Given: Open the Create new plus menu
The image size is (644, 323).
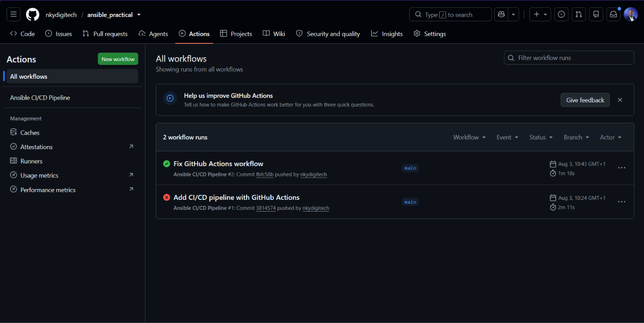Looking at the screenshot, I should [540, 14].
